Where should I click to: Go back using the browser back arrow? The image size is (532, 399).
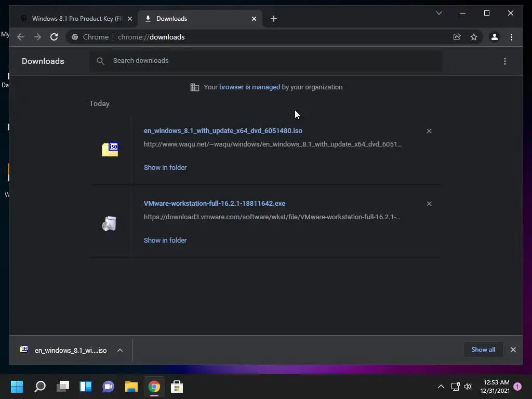pos(21,37)
